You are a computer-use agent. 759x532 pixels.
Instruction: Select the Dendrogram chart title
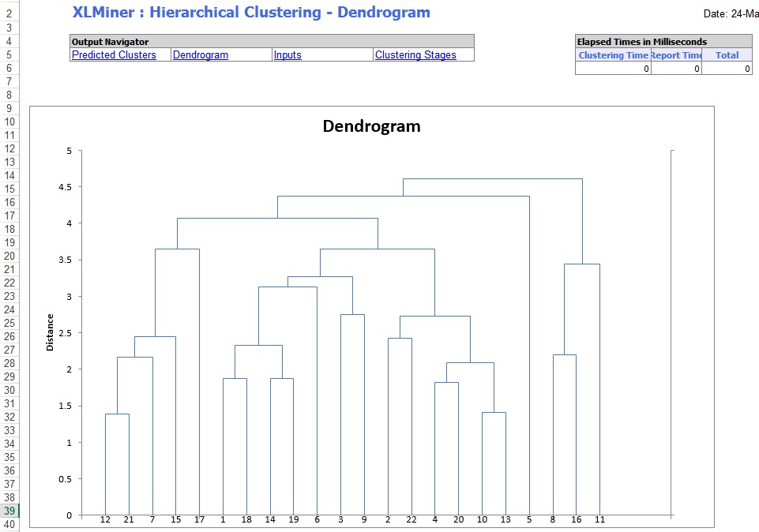click(371, 126)
